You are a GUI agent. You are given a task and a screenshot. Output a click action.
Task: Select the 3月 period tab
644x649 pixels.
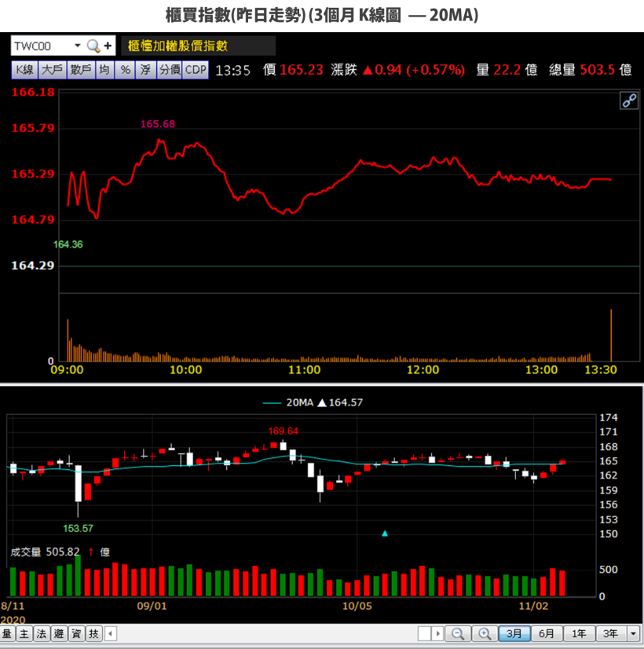pyautogui.click(x=514, y=634)
